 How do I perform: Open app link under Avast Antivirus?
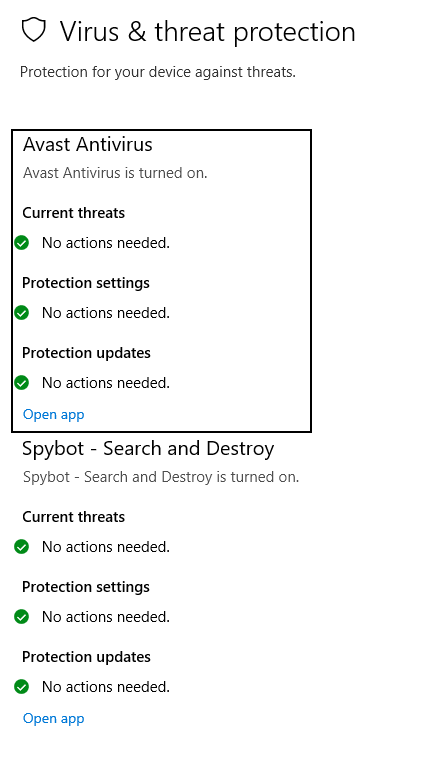(x=54, y=415)
